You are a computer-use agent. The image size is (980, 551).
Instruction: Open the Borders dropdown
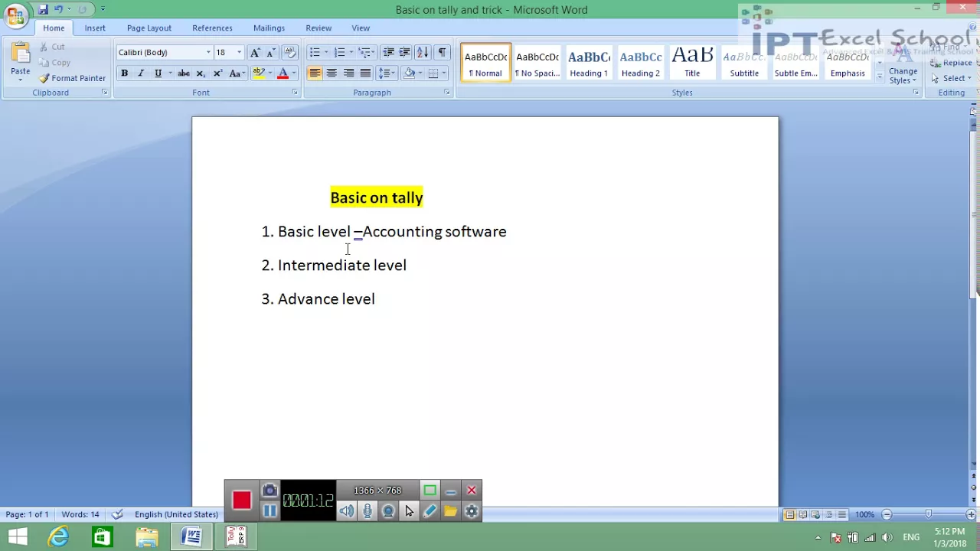coord(444,73)
